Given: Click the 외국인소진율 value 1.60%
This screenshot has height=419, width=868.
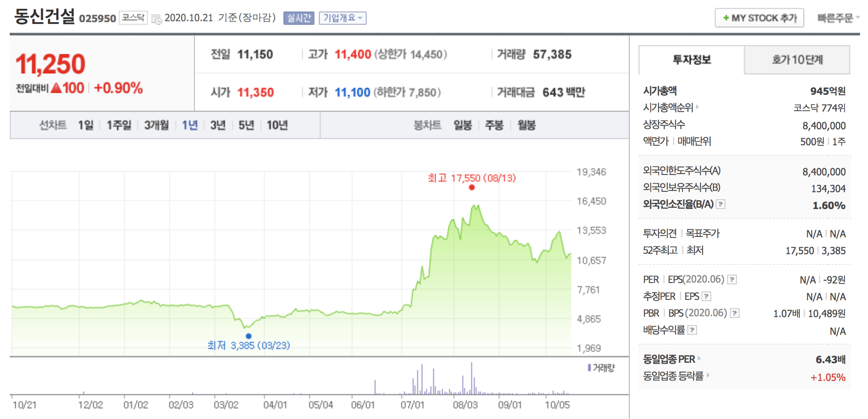Looking at the screenshot, I should pyautogui.click(x=829, y=206).
